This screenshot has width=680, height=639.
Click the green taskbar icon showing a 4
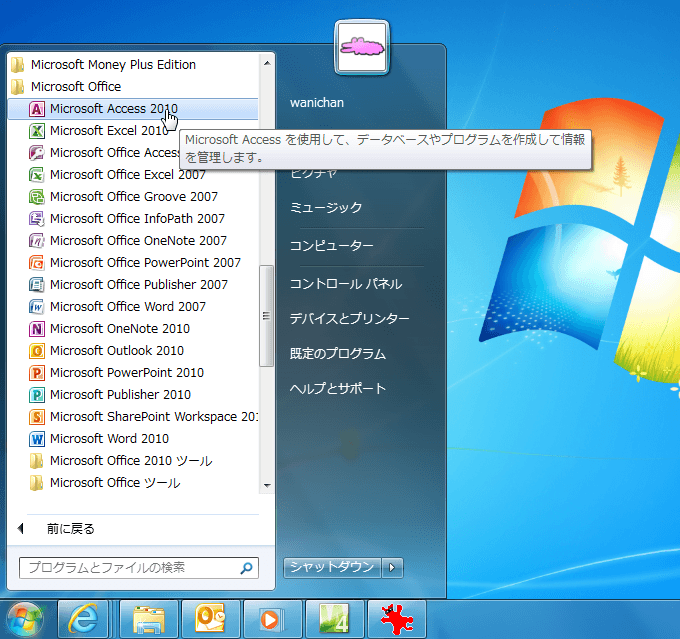coord(334,619)
